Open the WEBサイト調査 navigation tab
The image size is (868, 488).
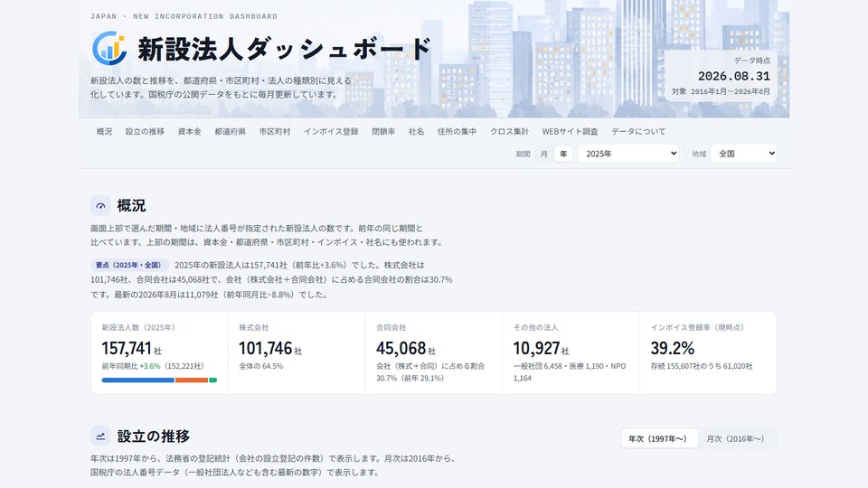[571, 132]
